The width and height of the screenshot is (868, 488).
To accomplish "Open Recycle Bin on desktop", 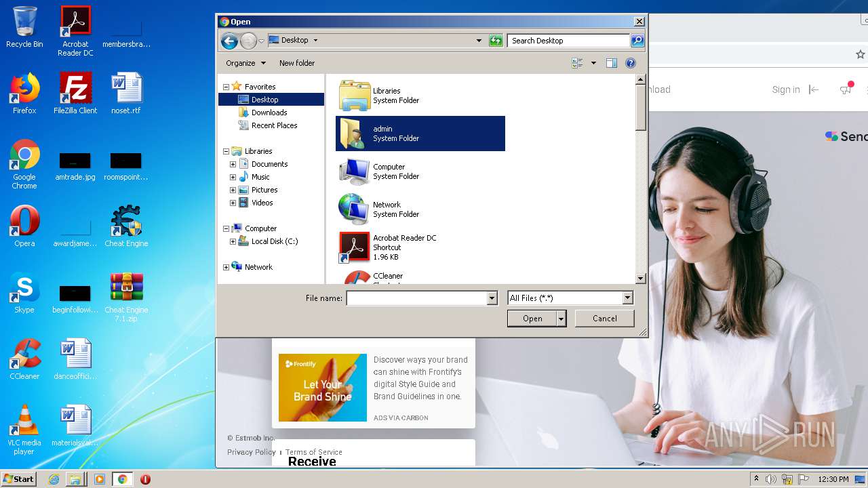I will 24,27.
